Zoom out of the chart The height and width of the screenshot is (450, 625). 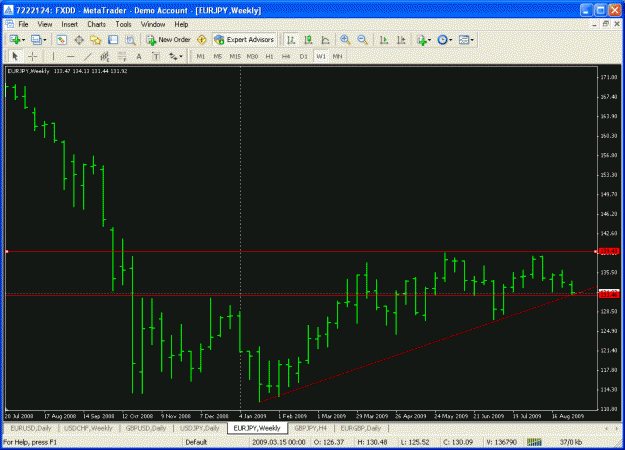[x=362, y=40]
